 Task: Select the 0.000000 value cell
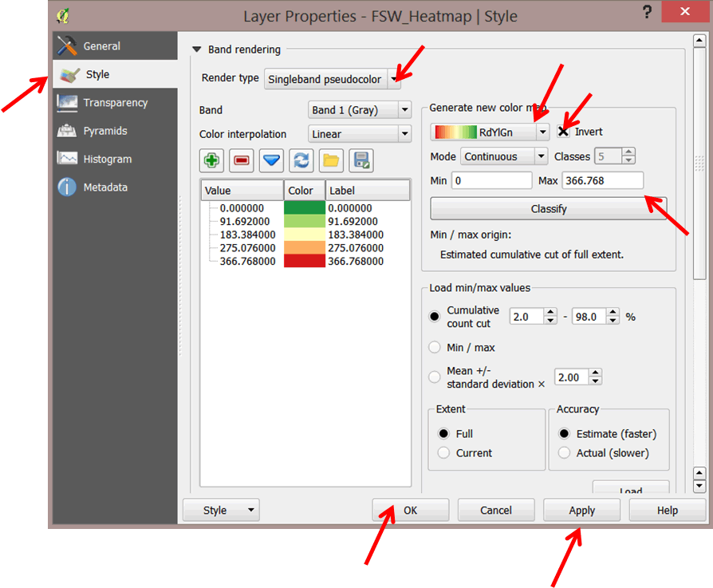[242, 207]
